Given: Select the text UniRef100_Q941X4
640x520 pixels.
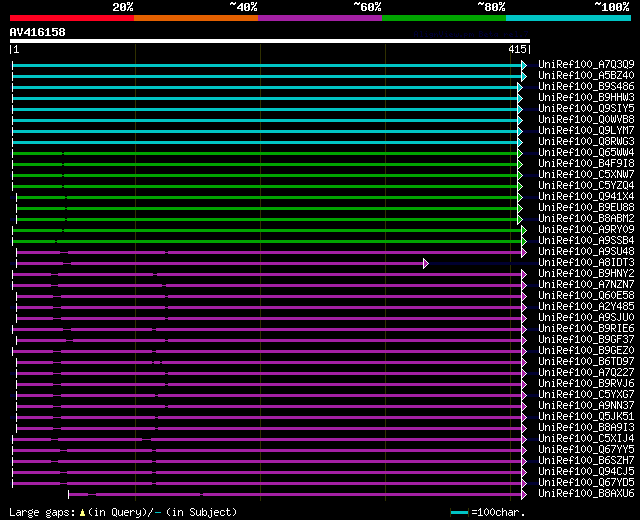Looking at the screenshot, I should pos(586,197).
